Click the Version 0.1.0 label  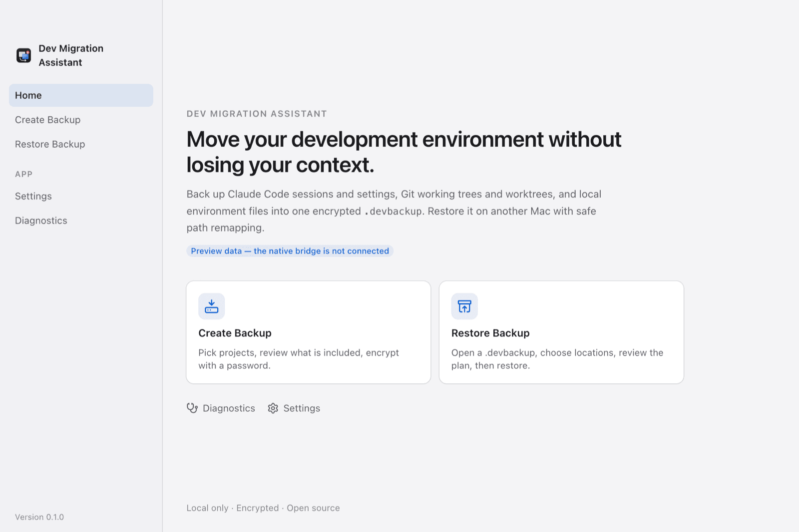tap(39, 517)
